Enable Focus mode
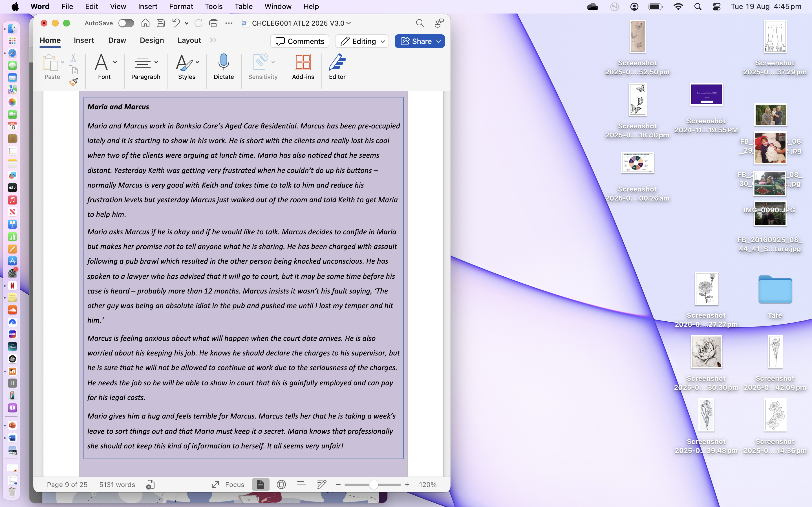Viewport: 812px width, 507px height. pyautogui.click(x=228, y=484)
